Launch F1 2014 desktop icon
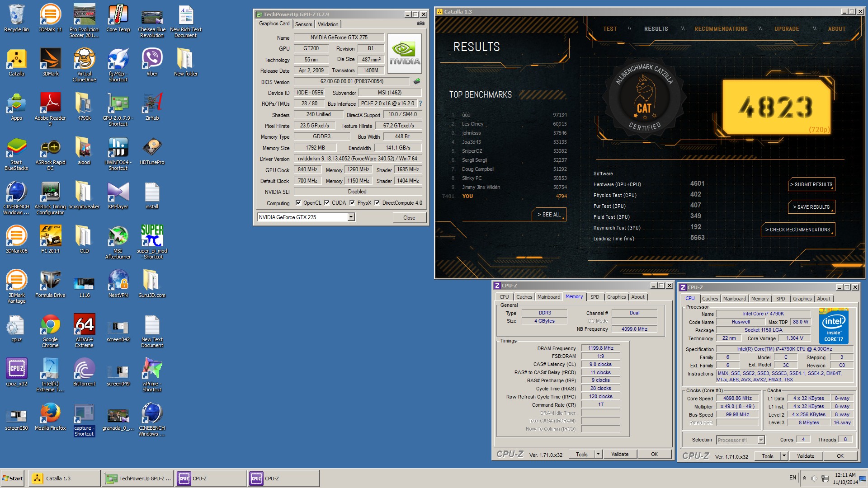This screenshot has width=868, height=488. [50, 239]
